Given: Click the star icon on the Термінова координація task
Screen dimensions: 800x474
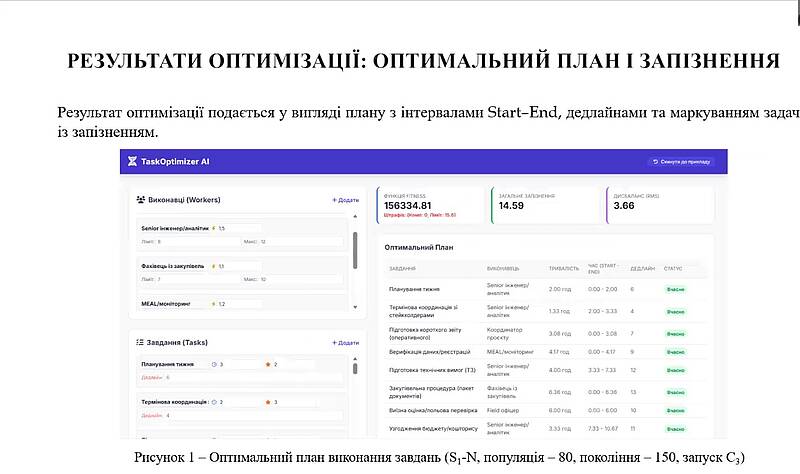Looking at the screenshot, I should [x=267, y=402].
